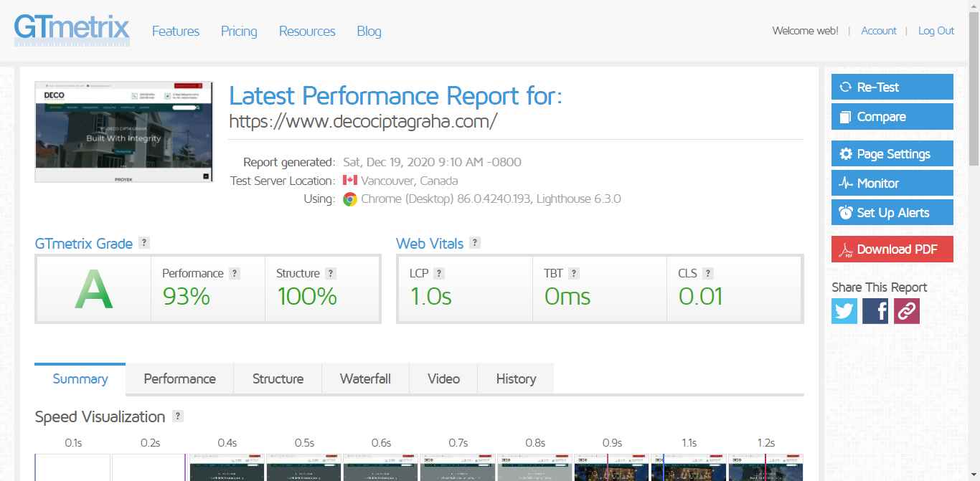Open Resources in the top navigation
980x481 pixels.
[307, 31]
